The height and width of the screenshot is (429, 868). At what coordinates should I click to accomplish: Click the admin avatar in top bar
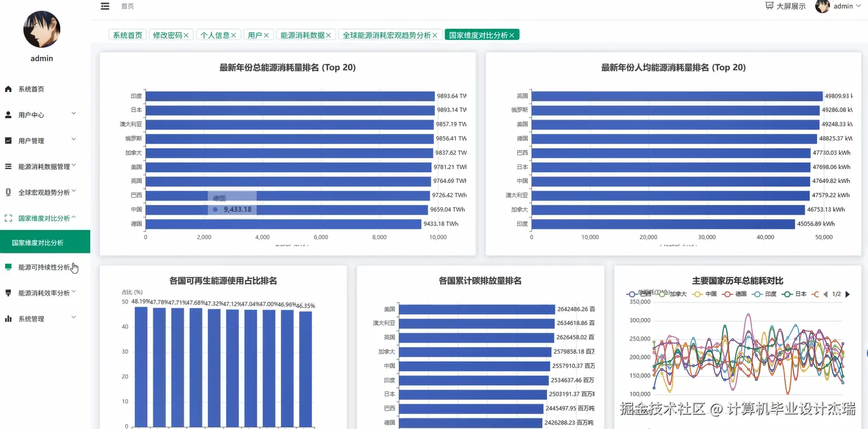click(823, 6)
